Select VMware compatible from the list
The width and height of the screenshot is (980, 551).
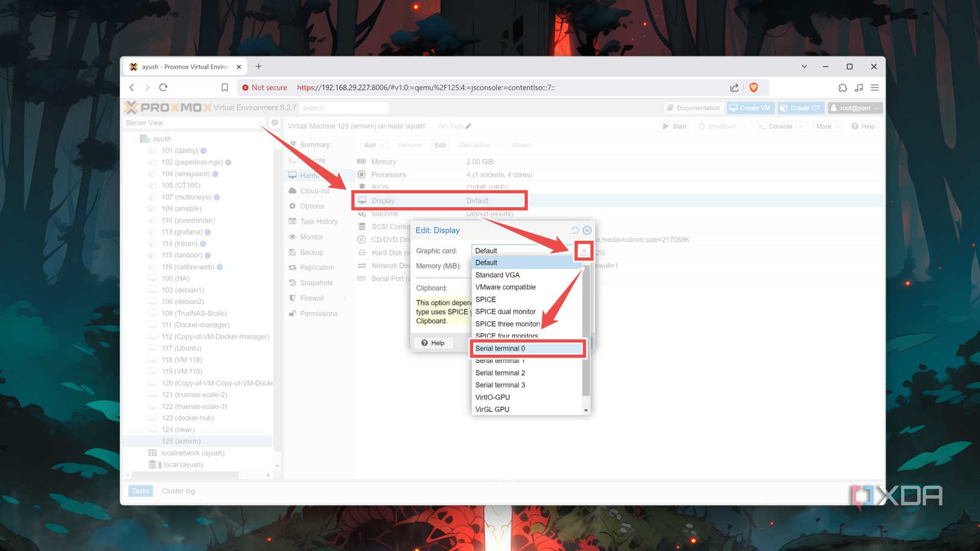[x=526, y=287]
